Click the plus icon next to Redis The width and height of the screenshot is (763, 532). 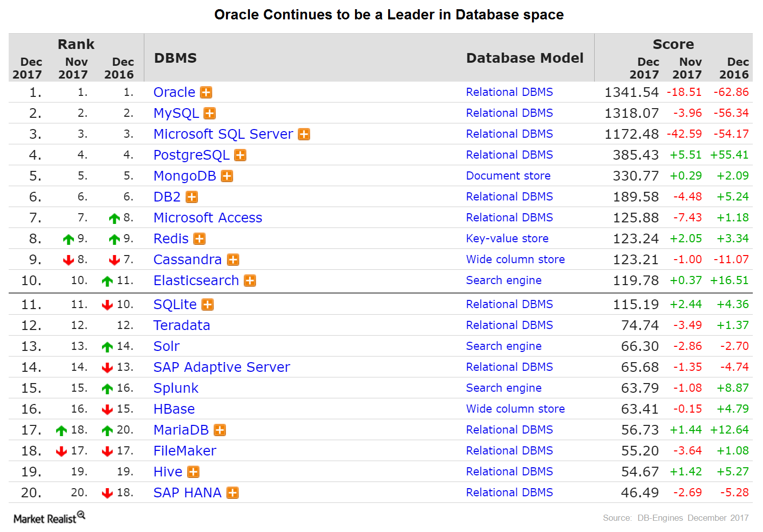[x=199, y=239]
